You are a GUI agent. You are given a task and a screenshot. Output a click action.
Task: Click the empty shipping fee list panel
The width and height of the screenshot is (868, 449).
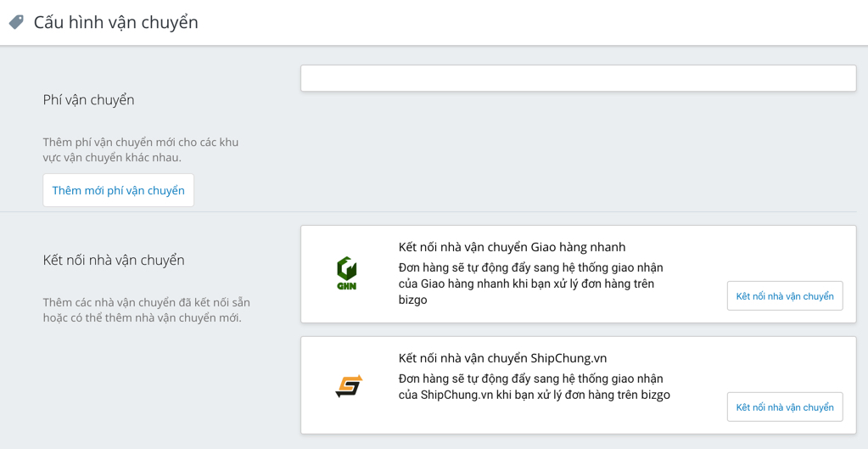click(579, 78)
